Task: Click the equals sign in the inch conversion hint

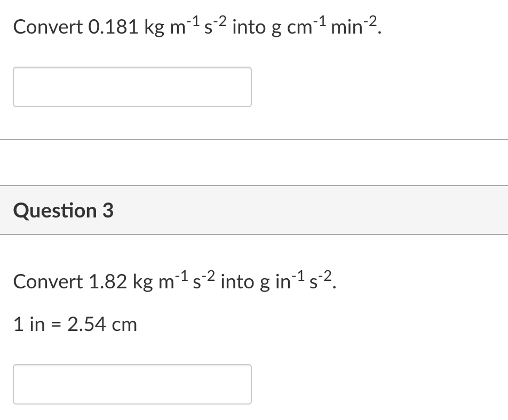Action: point(57,325)
